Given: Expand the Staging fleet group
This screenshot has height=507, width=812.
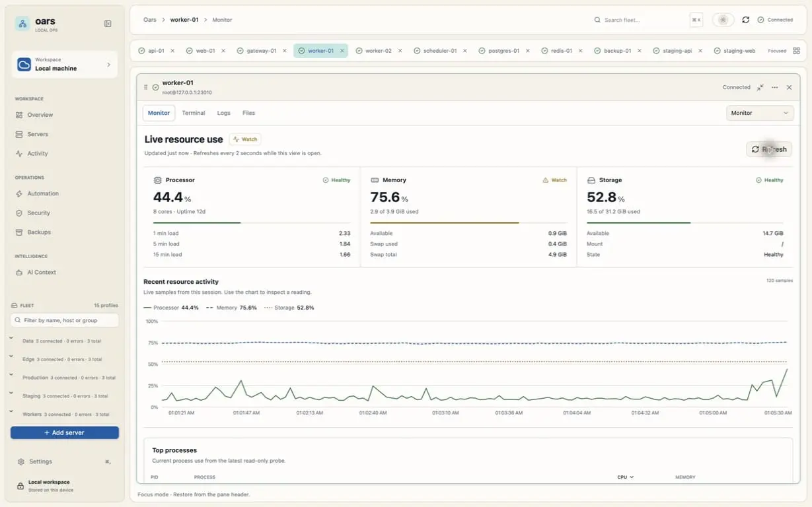Looking at the screenshot, I should pyautogui.click(x=11, y=393).
